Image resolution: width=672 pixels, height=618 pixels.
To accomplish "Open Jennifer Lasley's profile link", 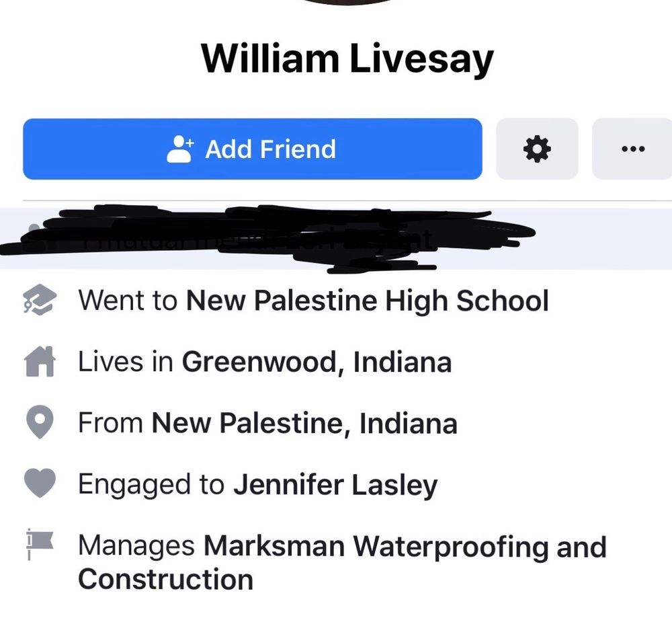I will point(335,484).
